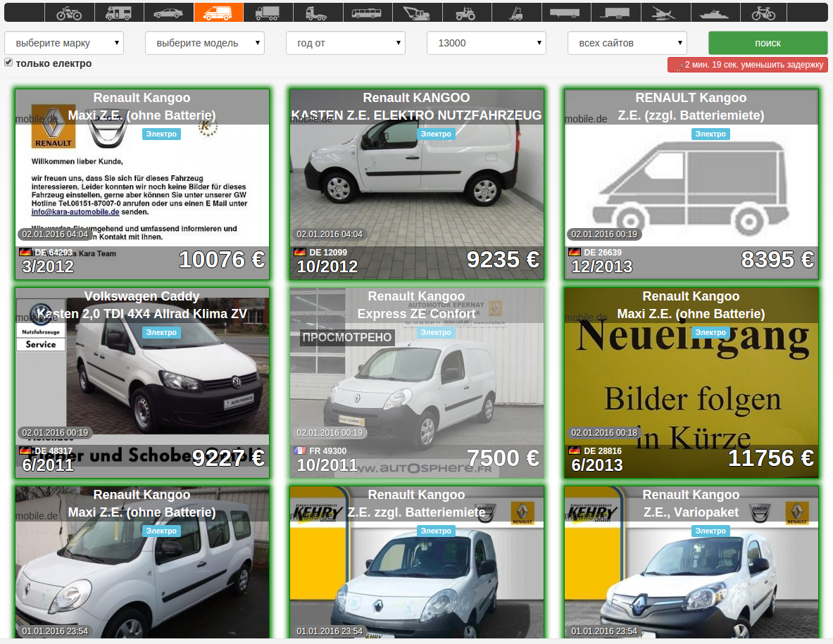Image resolution: width=833 pixels, height=644 pixels.
Task: Open the Volkswagen Caddy listing photo
Action: tap(142, 383)
